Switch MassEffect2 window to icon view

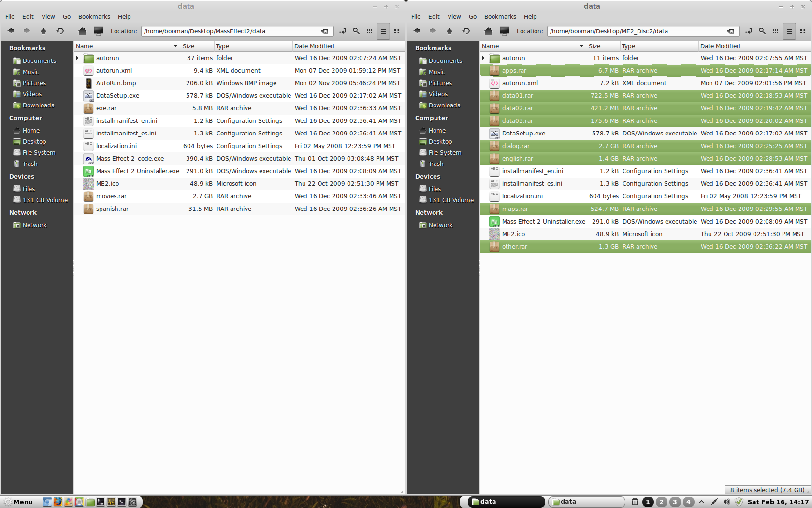370,31
